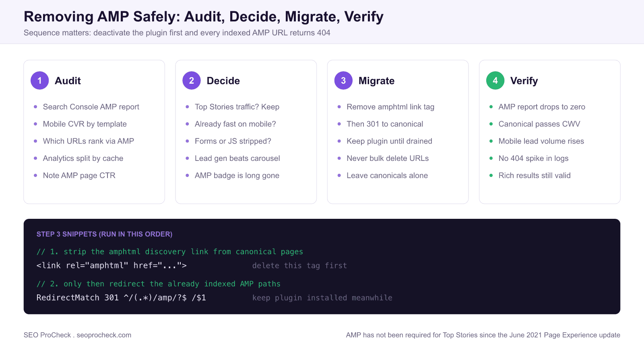Click the purple step 2 circle badge
644x362 pixels.
tap(192, 80)
